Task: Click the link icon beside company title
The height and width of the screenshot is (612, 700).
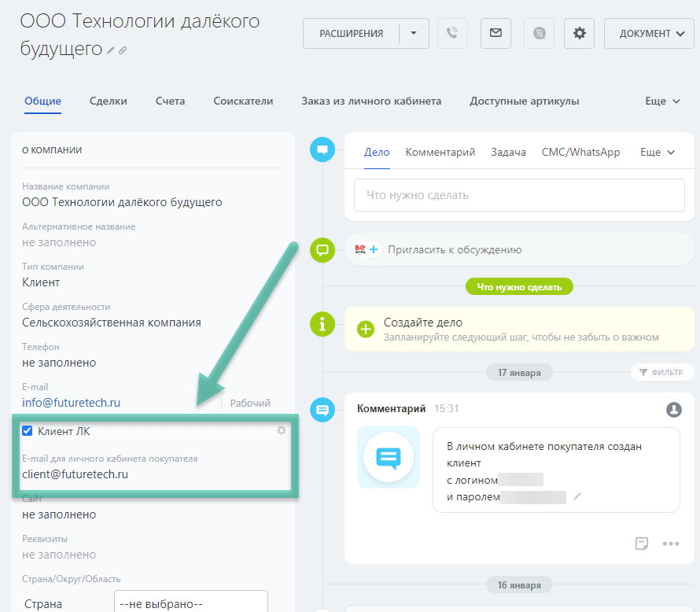Action: pyautogui.click(x=123, y=50)
